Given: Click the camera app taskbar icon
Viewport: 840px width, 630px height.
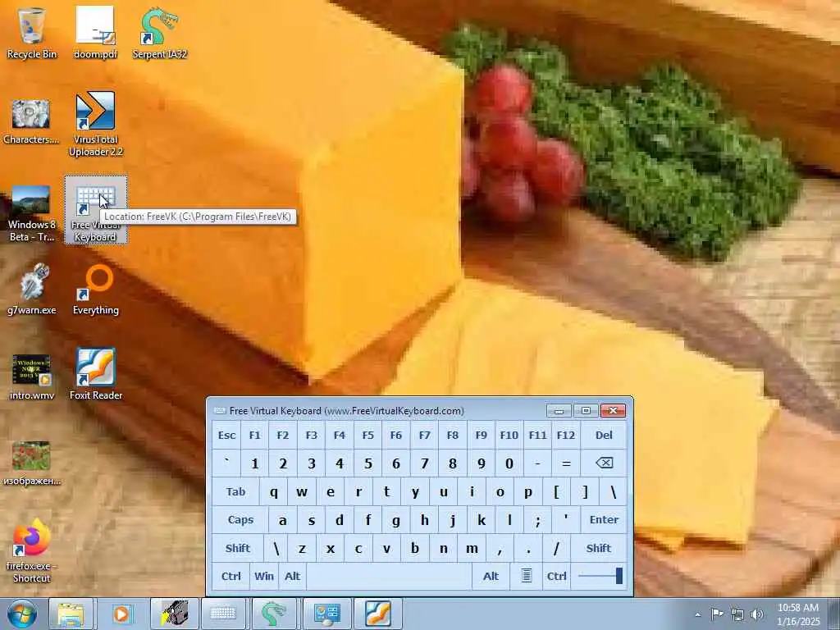Looking at the screenshot, I should point(174,614).
